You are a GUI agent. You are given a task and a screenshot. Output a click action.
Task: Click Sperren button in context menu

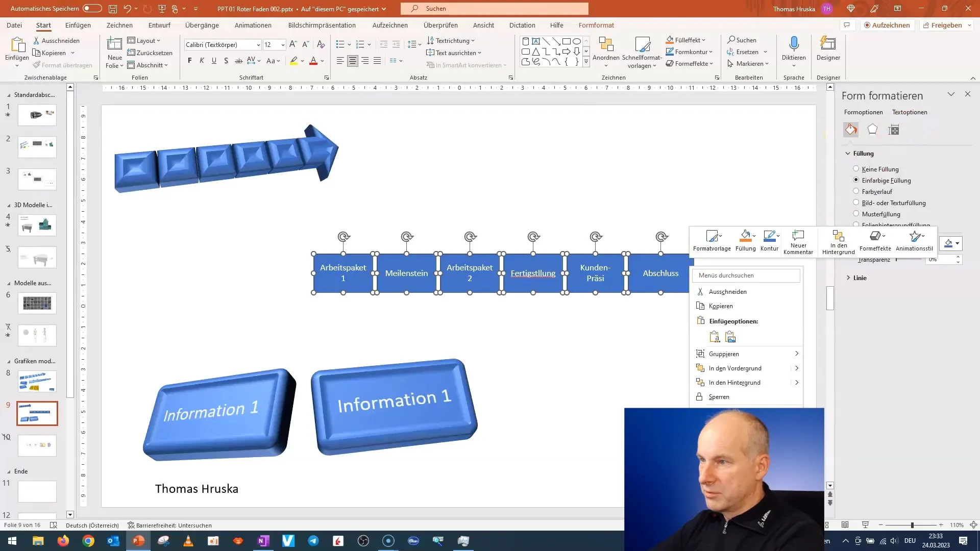pyautogui.click(x=720, y=396)
